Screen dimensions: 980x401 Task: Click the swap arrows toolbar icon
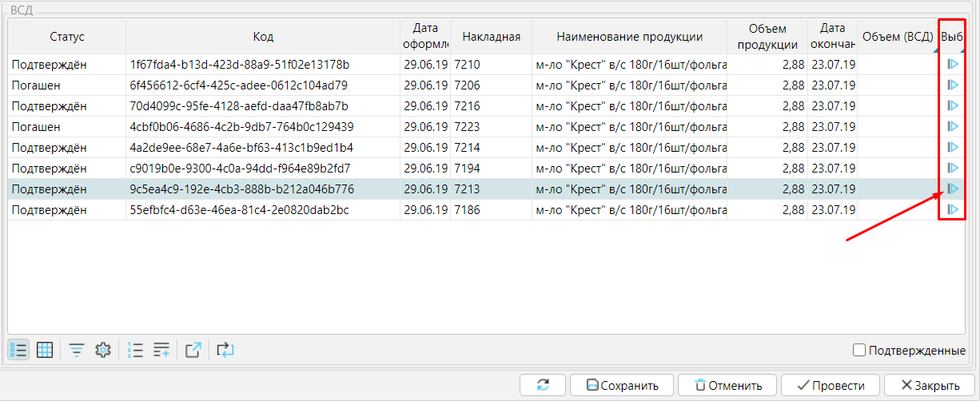point(225,350)
